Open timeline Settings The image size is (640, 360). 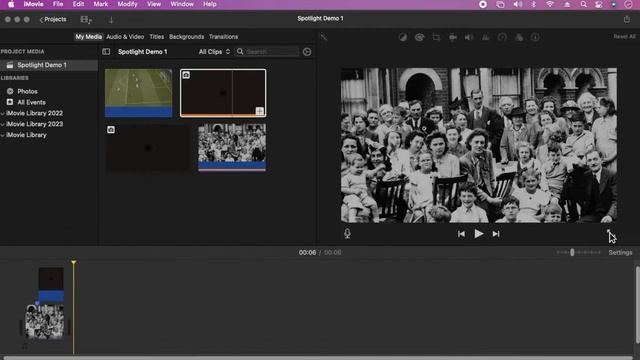coord(620,253)
